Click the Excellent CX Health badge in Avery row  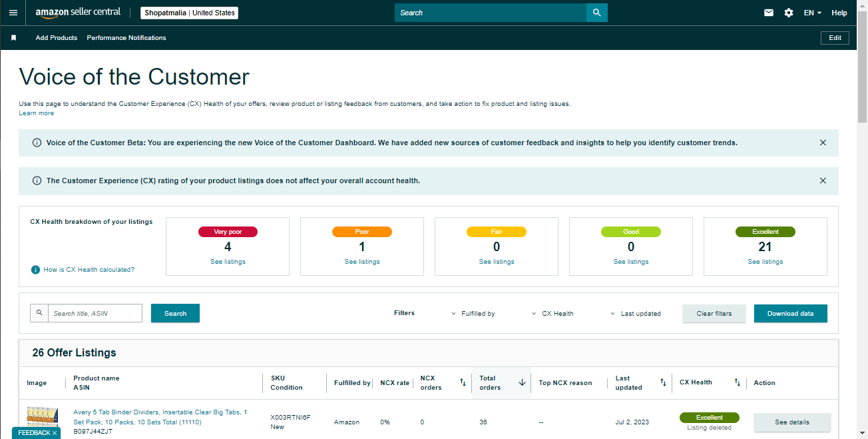click(710, 418)
